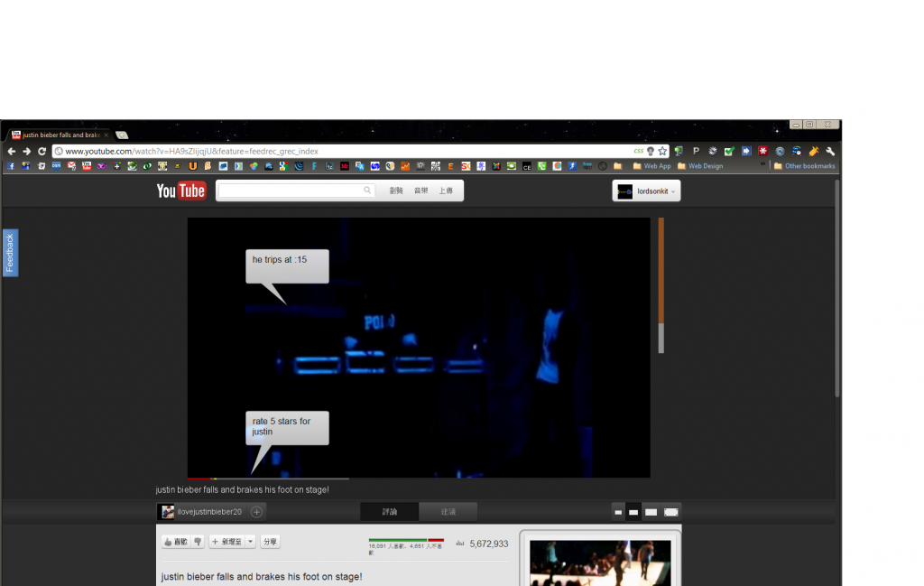
Task: Go forward with the browser forward arrow
Action: coord(26,152)
